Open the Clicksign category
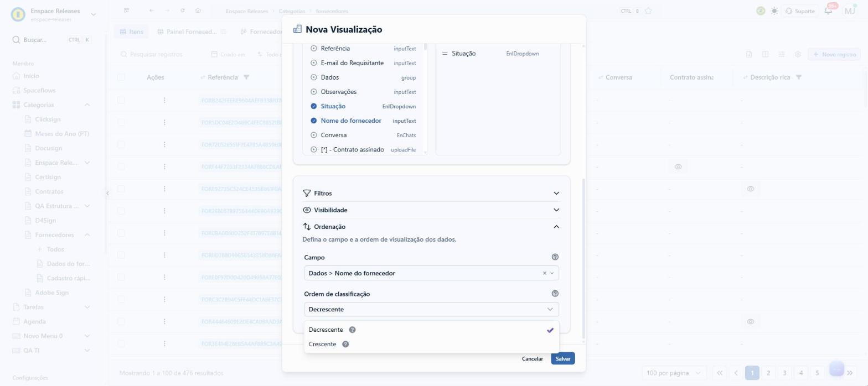Screen dimensions: 868x386 pyautogui.click(x=48, y=119)
